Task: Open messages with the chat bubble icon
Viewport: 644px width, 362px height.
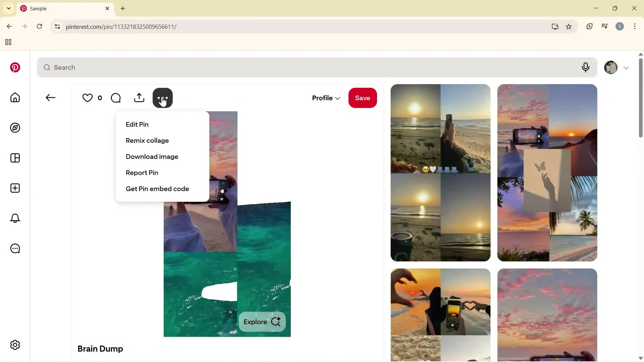Action: (x=15, y=248)
